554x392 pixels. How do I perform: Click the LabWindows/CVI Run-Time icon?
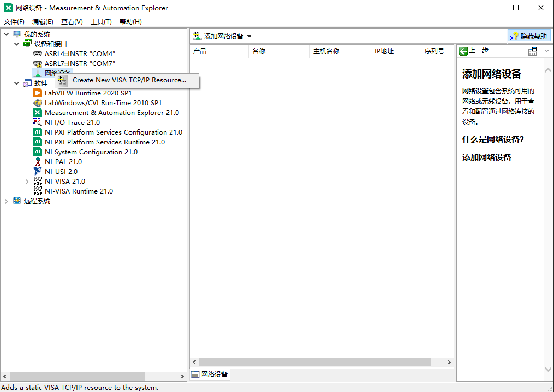(38, 102)
